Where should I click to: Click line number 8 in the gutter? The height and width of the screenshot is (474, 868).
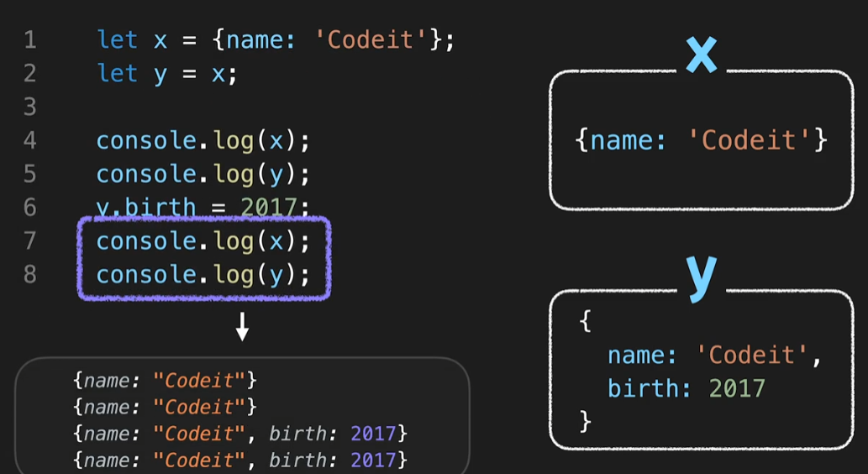[30, 274]
